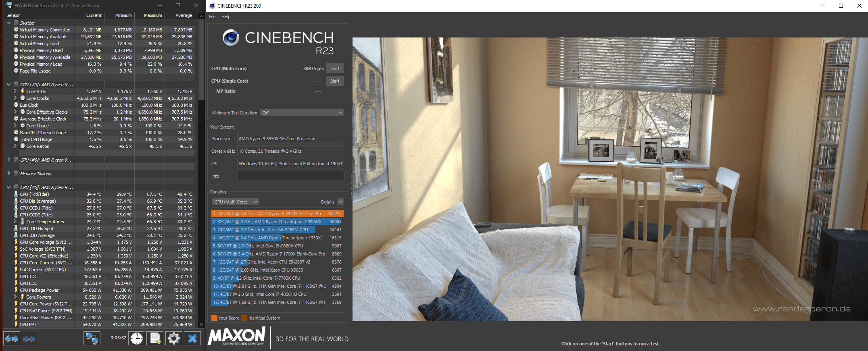This screenshot has width=868, height=351.
Task: Click the SoC Voltage lightning bolt icon
Action: [16, 249]
